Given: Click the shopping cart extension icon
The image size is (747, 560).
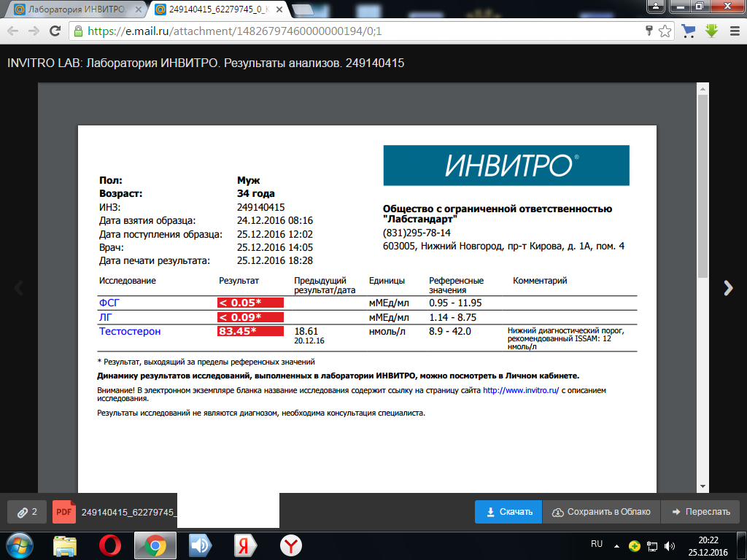Looking at the screenshot, I should 688,31.
